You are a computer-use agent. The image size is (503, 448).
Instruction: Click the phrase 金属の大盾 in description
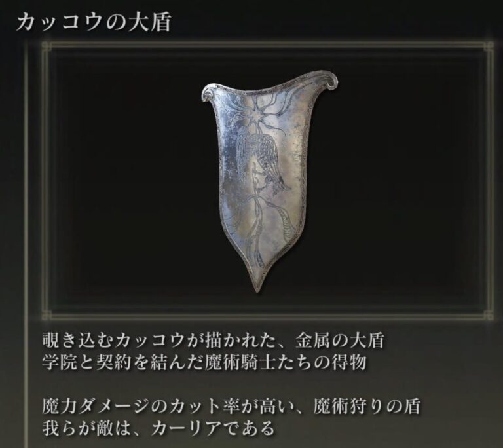(340, 341)
